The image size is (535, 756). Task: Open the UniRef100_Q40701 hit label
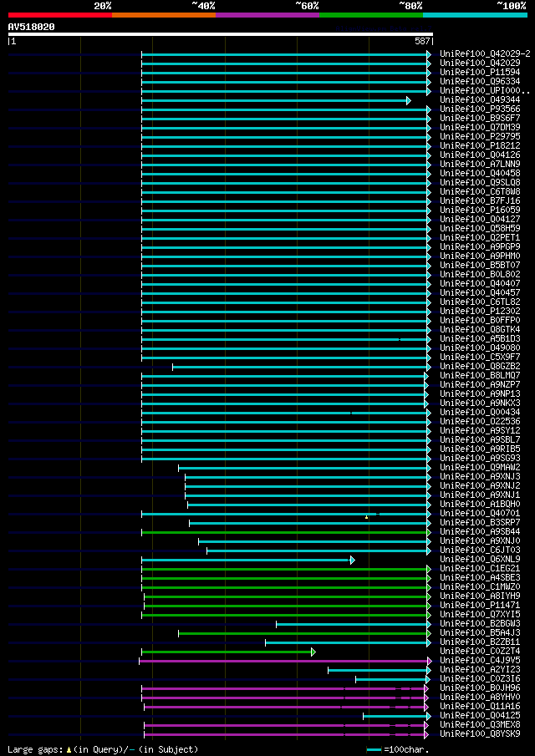point(480,514)
